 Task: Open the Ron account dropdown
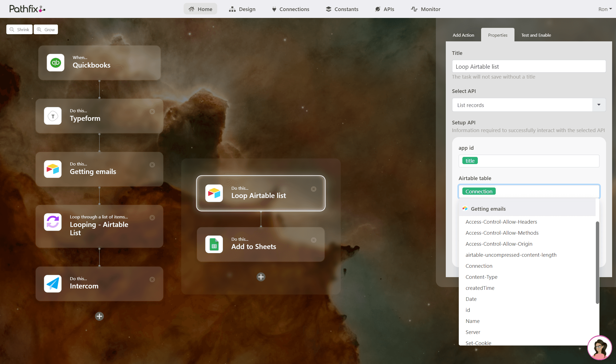[604, 9]
